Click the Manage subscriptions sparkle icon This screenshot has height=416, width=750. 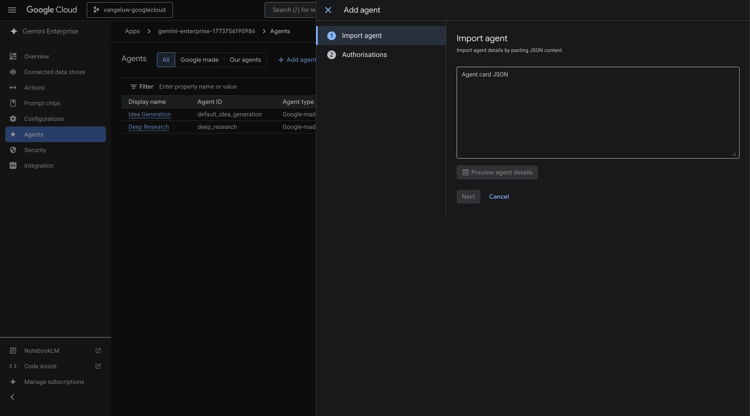click(13, 382)
